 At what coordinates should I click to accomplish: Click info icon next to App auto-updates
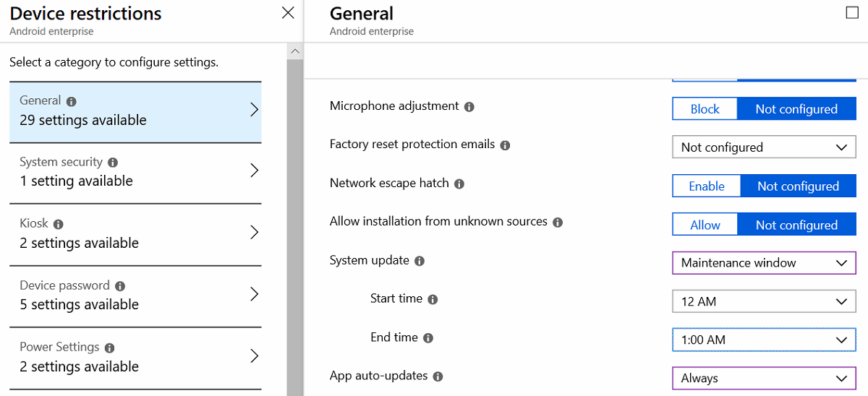(x=438, y=376)
